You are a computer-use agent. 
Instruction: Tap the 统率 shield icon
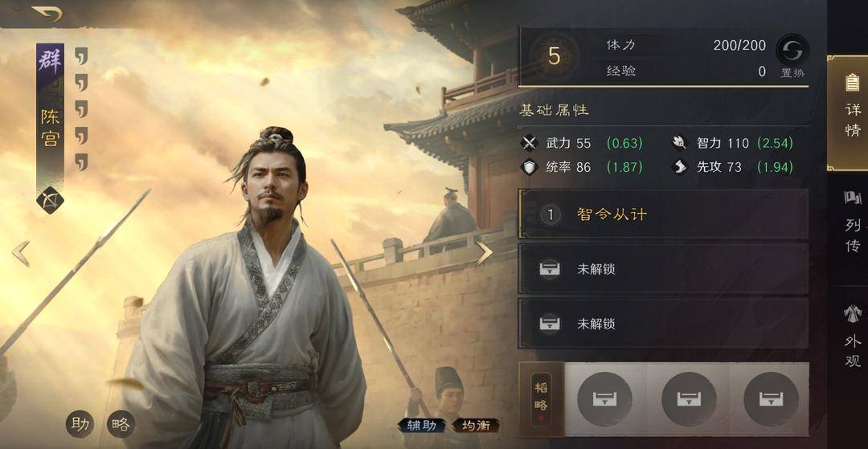pos(530,167)
